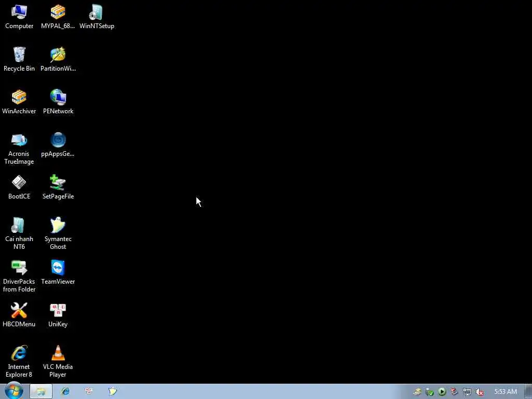Select the WinArchiver desktop icon
This screenshot has height=399, width=532.
point(19,102)
